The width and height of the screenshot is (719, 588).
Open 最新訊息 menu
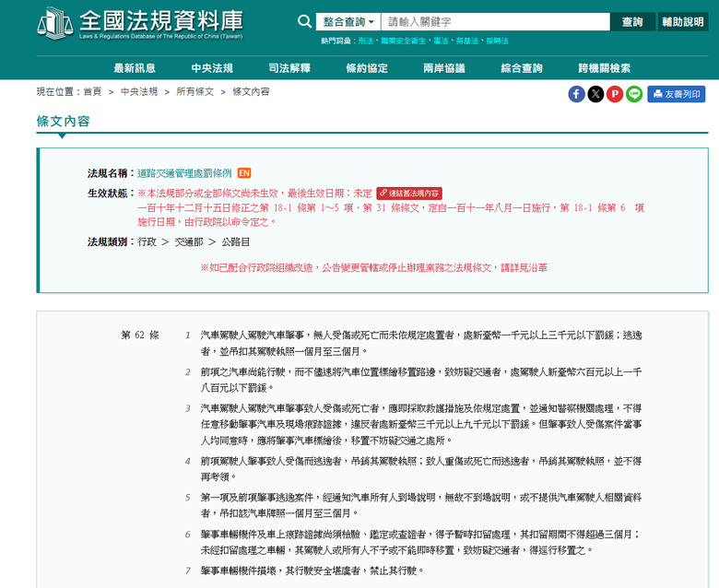[x=135, y=68]
